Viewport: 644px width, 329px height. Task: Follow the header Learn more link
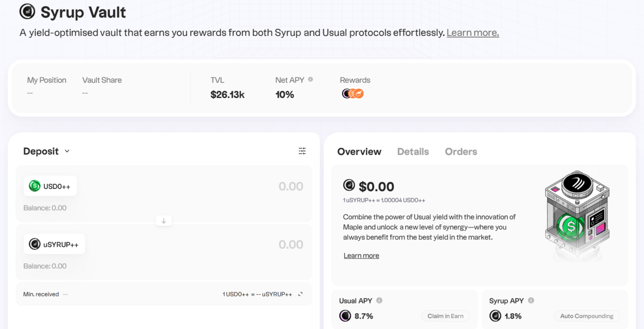coord(473,33)
